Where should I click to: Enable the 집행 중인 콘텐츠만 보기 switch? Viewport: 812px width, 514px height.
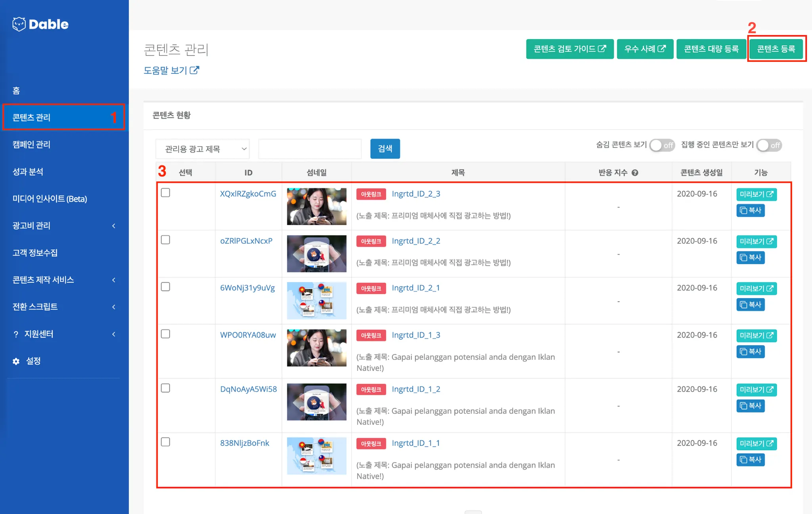point(768,145)
